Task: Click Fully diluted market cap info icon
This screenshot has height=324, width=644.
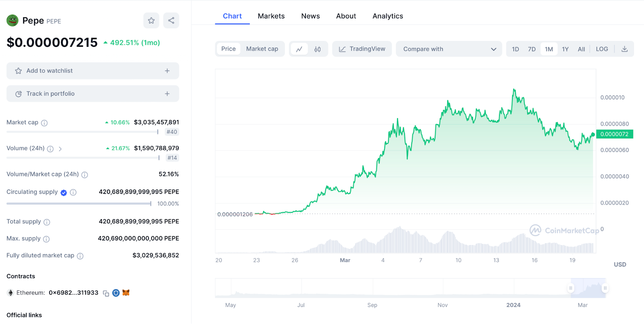Action: (80, 256)
